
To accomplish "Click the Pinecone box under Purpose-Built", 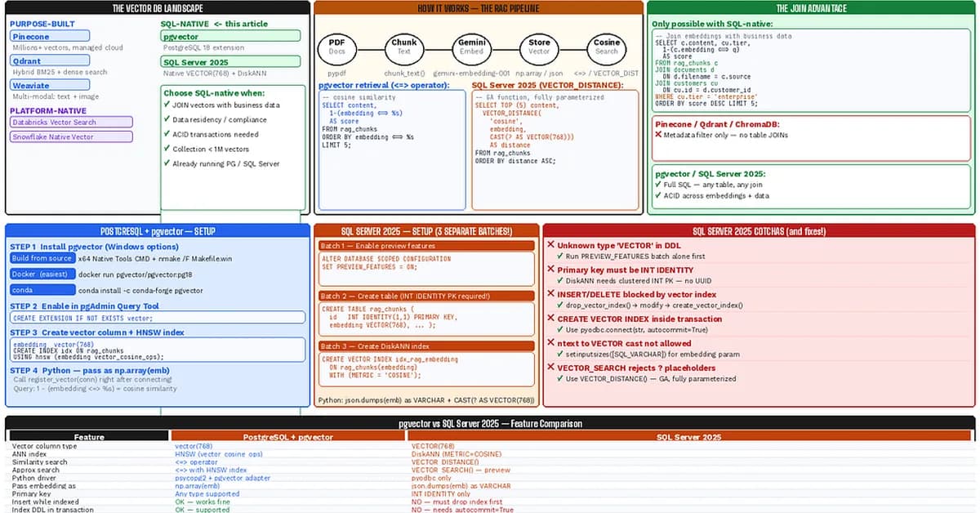I will click(50, 37).
